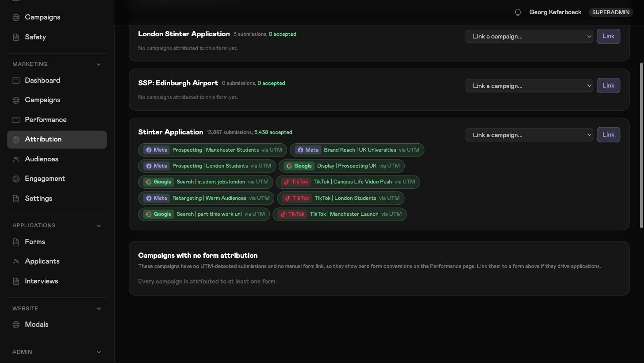Toggle the Admin section chevron

(99, 352)
